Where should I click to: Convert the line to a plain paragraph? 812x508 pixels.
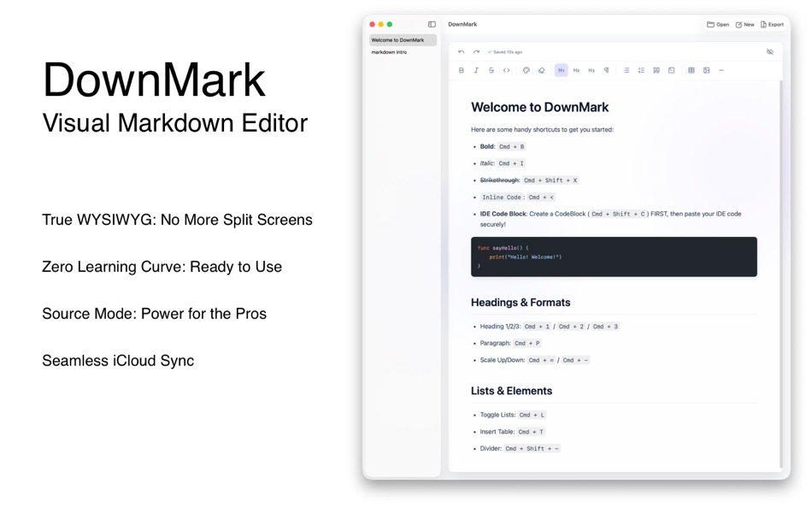click(606, 70)
